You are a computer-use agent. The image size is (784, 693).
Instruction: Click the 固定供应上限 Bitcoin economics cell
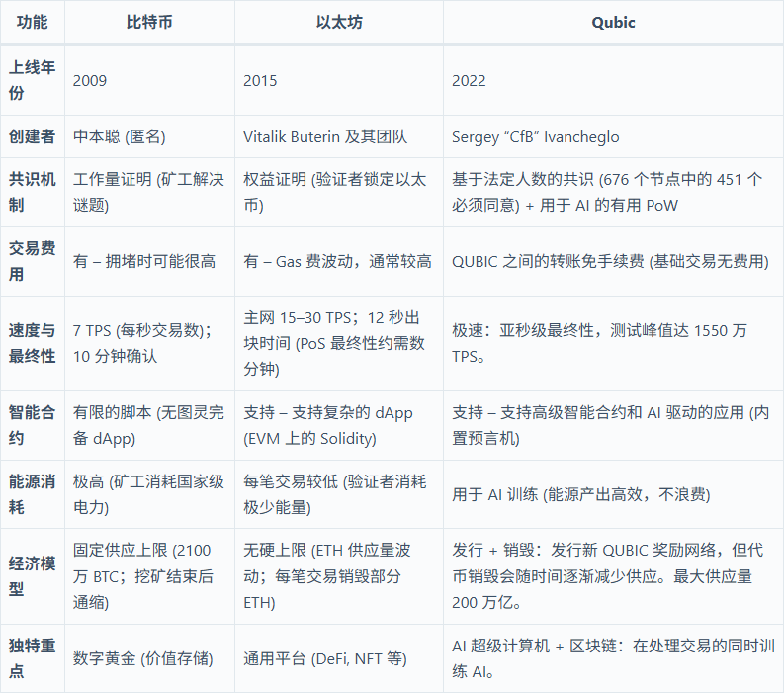pyautogui.click(x=148, y=575)
